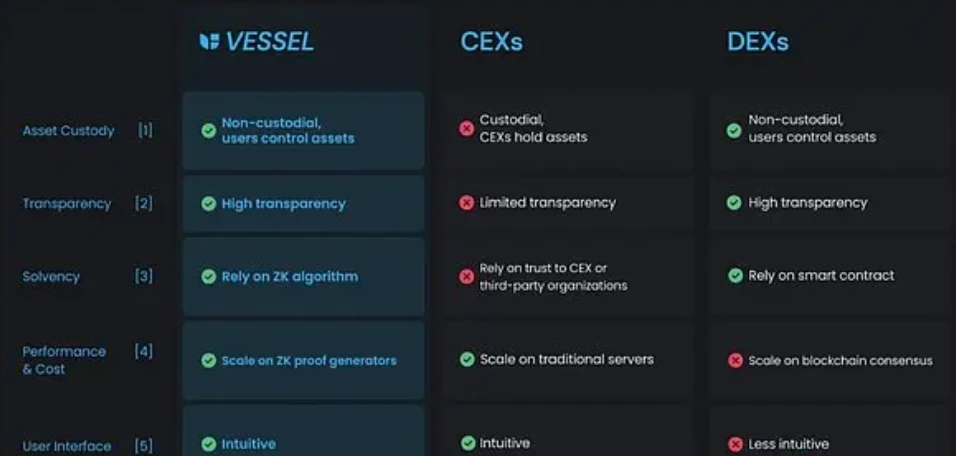Open footnote reference [3] next to Solvency
The height and width of the screenshot is (456, 956).
pyautogui.click(x=144, y=276)
